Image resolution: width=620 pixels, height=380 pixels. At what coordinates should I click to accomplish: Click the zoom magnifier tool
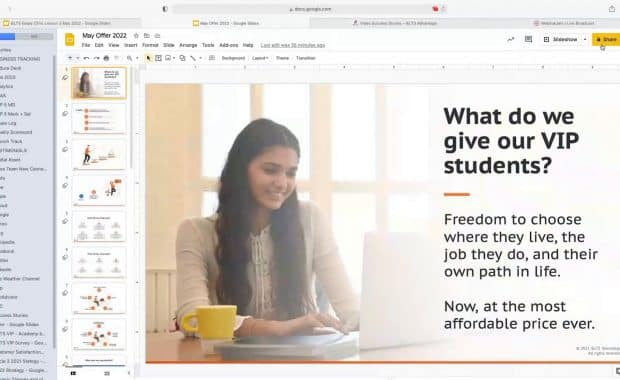[x=129, y=58]
